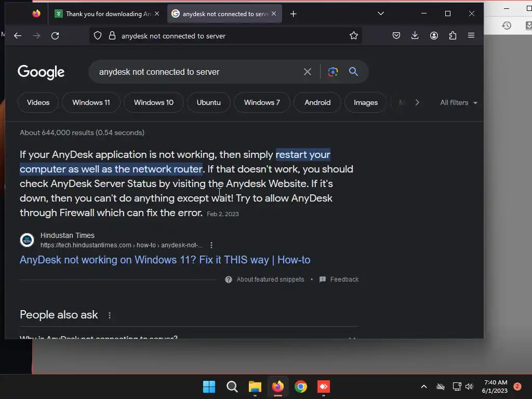Click the Firefox address bar text

click(x=174, y=36)
